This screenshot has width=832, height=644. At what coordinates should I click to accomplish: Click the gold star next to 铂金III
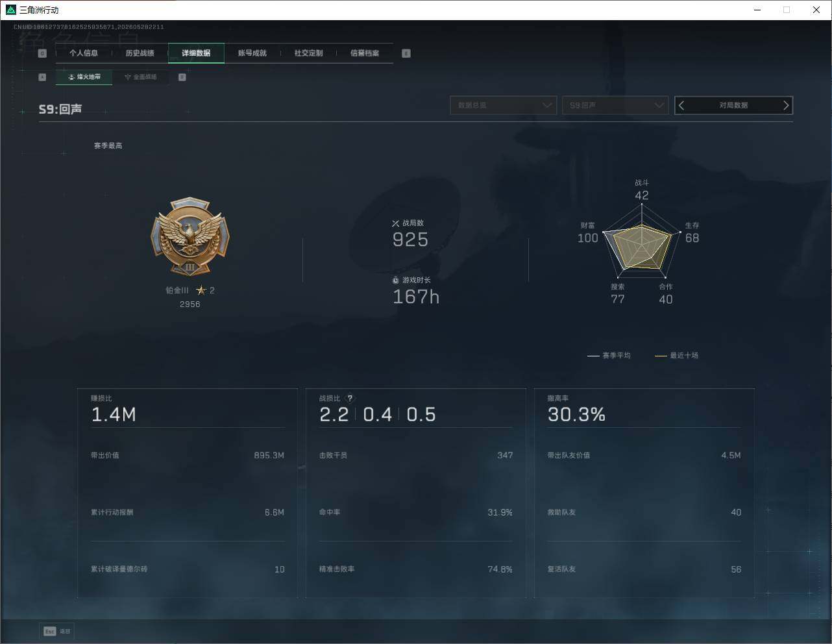point(201,290)
